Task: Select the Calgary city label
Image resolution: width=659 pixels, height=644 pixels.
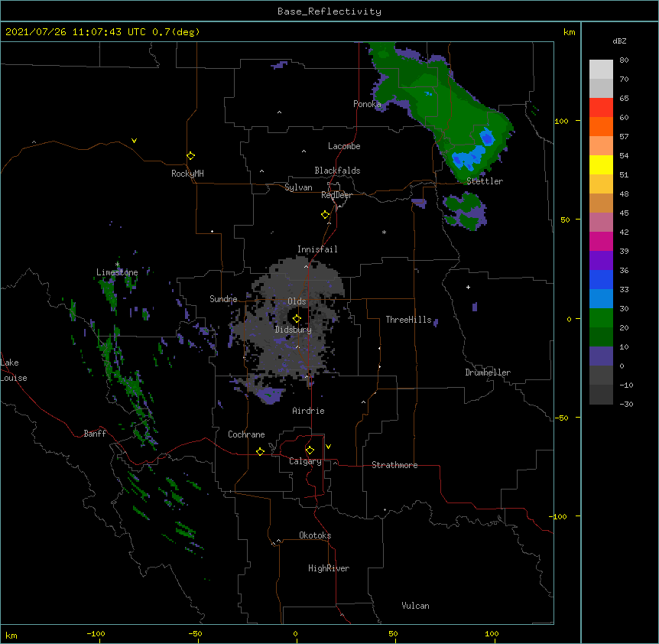Action: tap(305, 461)
